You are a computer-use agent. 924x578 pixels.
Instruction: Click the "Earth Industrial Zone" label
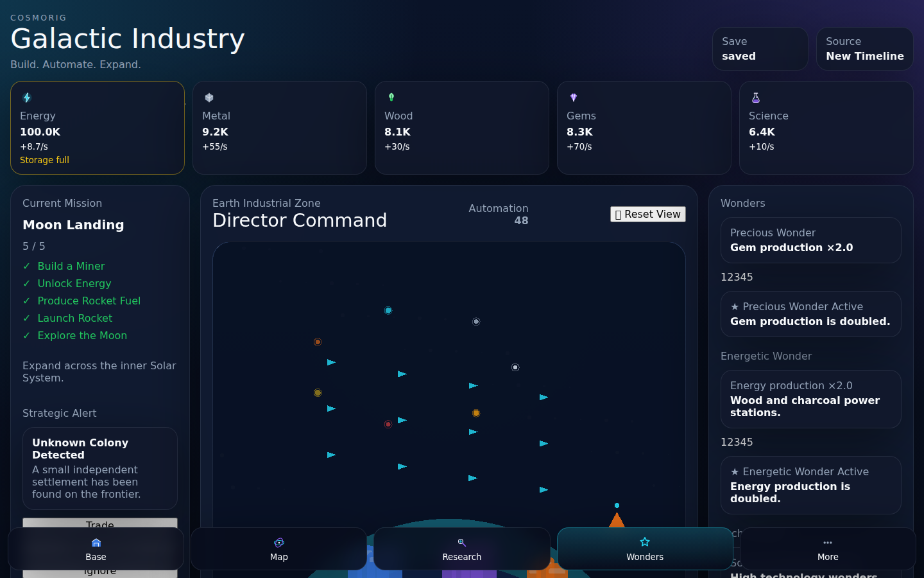[x=266, y=203]
